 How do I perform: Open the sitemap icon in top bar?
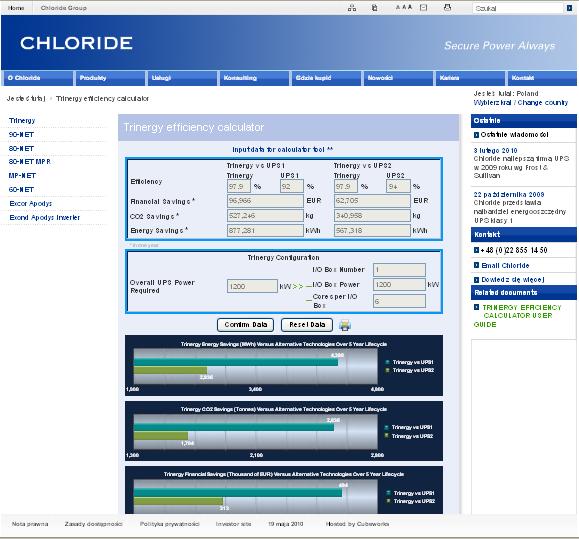pos(352,8)
